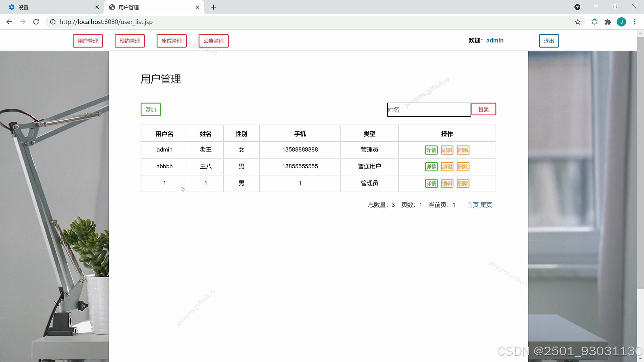The height and width of the screenshot is (362, 644).
Task: Bookmark this page with star icon
Action: coord(578,22)
